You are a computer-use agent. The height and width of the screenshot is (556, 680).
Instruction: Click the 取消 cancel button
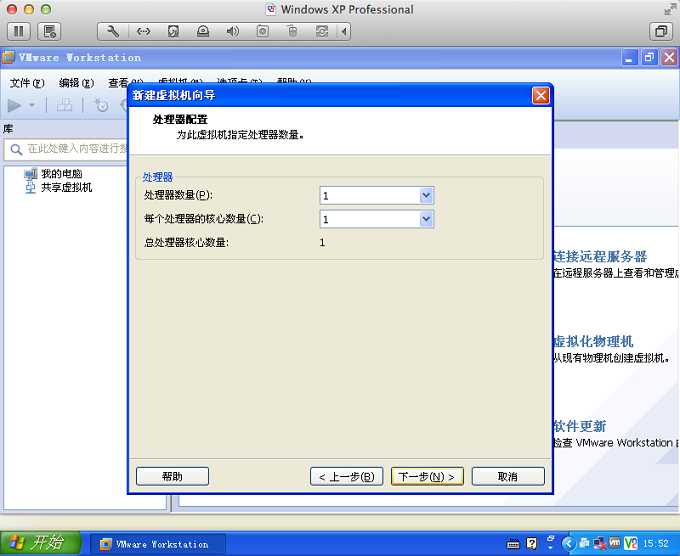pos(508,477)
